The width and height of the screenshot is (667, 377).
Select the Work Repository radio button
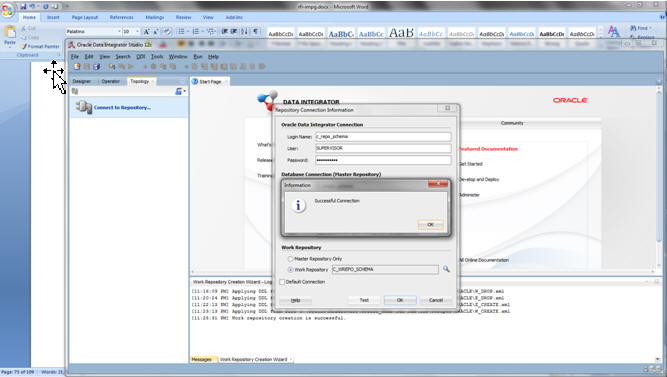pyautogui.click(x=291, y=270)
